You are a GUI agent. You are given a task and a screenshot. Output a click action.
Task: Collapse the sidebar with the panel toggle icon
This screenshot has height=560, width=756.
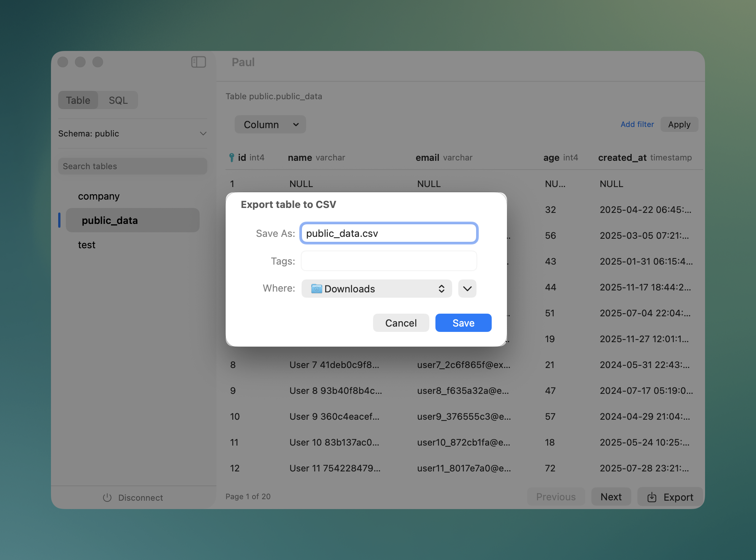pos(198,62)
